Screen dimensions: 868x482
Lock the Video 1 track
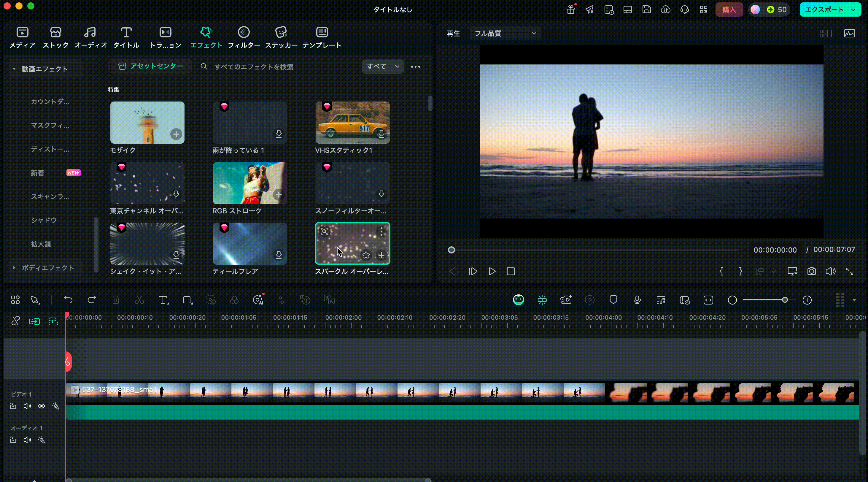pos(13,406)
